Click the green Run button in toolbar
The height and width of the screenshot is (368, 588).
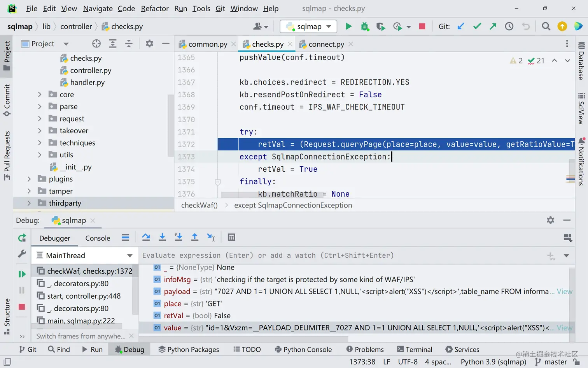coord(348,26)
